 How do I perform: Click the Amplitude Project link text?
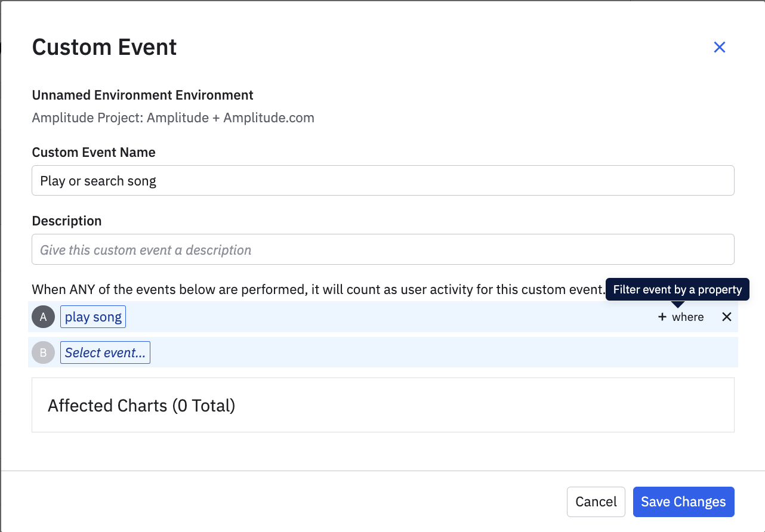173,117
